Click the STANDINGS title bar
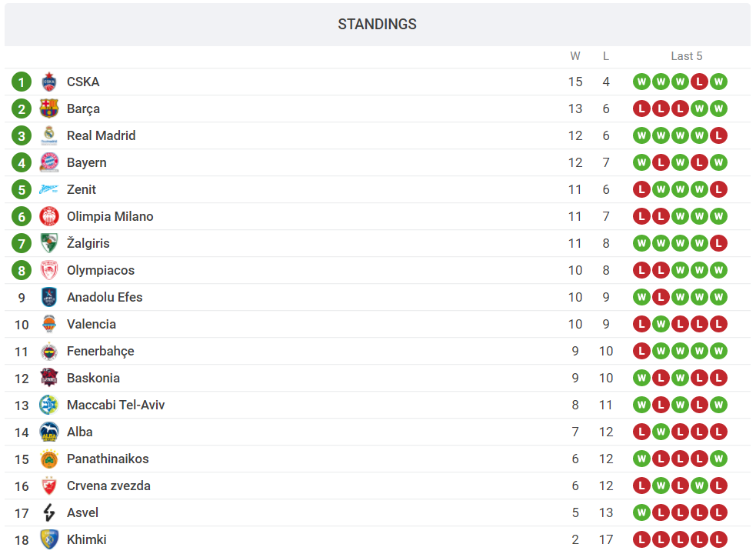The image size is (756, 554). (x=377, y=25)
